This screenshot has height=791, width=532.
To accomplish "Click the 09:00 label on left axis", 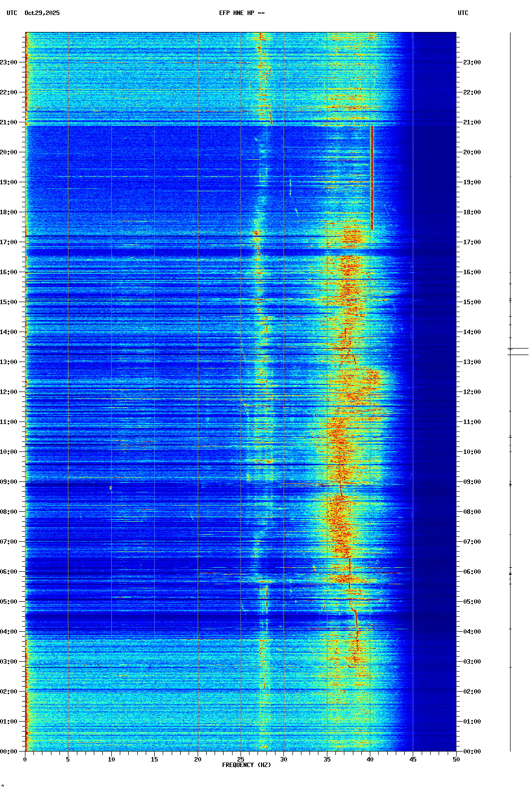I will coord(9,482).
